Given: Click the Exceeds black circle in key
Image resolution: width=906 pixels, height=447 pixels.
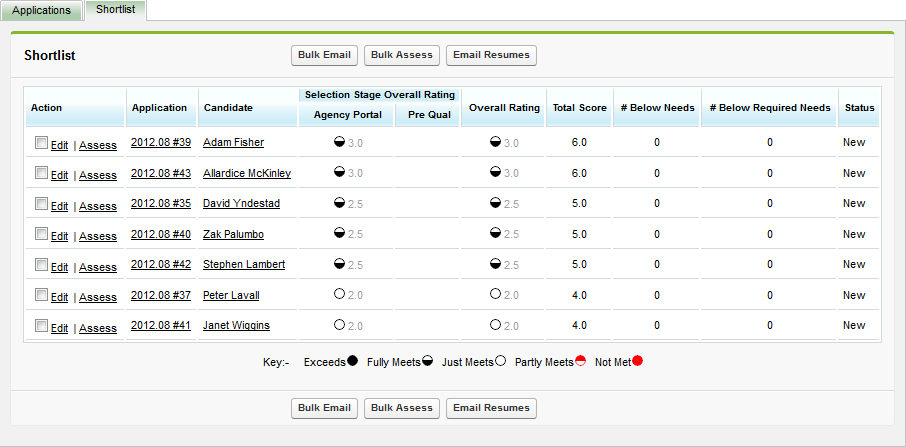Looking at the screenshot, I should click(x=352, y=361).
